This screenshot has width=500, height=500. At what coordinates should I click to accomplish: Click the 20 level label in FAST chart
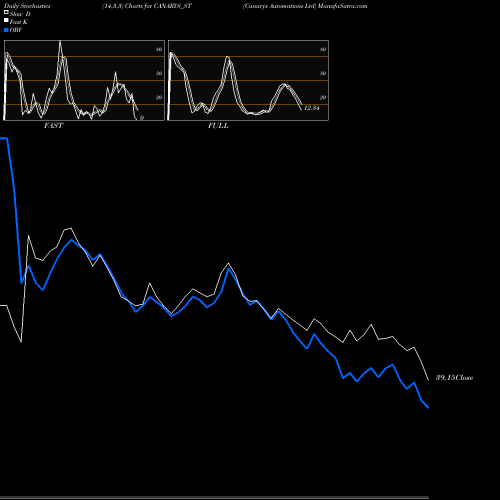[x=159, y=97]
